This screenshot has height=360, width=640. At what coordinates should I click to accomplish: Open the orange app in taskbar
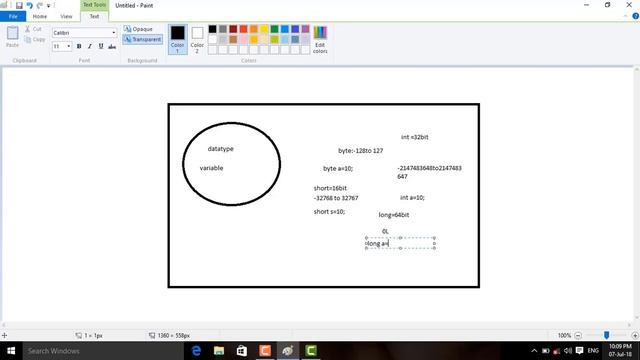point(265,351)
